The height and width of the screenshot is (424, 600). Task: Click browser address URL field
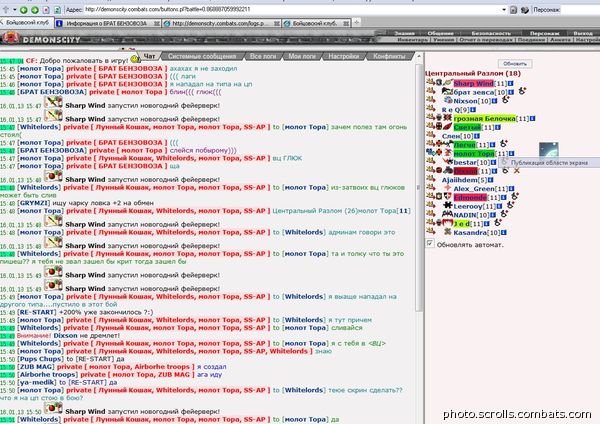pyautogui.click(x=293, y=10)
